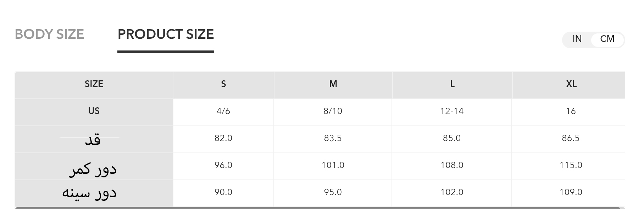The width and height of the screenshot is (644, 209).
Task: Click the XL size column header
Action: pyautogui.click(x=571, y=84)
